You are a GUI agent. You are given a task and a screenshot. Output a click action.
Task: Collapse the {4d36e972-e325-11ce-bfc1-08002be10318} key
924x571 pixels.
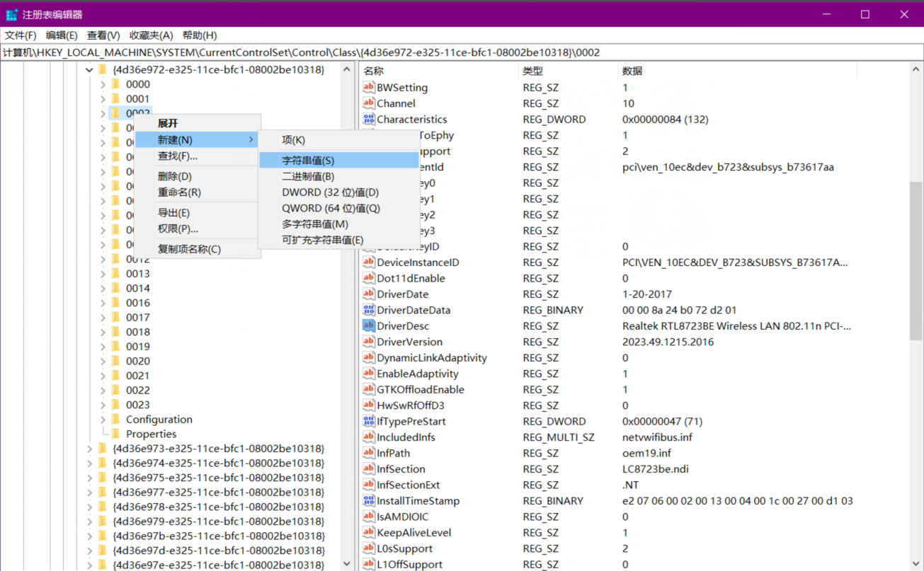tap(89, 69)
